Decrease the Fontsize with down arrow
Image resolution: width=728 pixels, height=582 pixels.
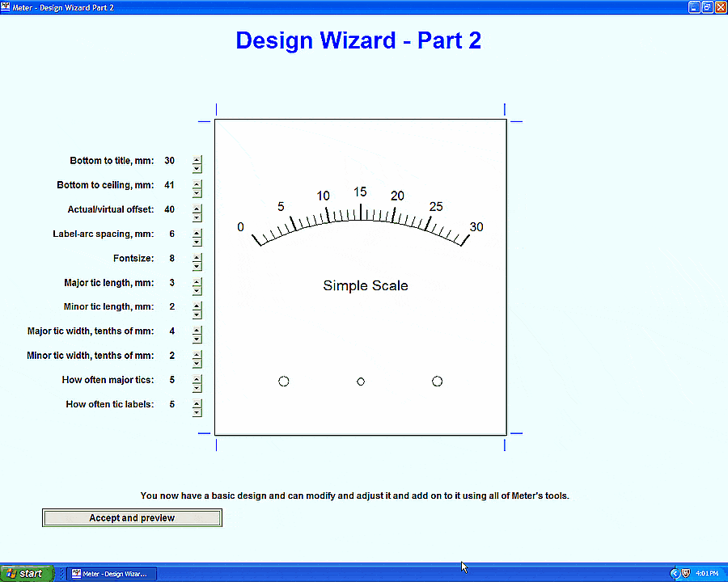click(x=197, y=267)
